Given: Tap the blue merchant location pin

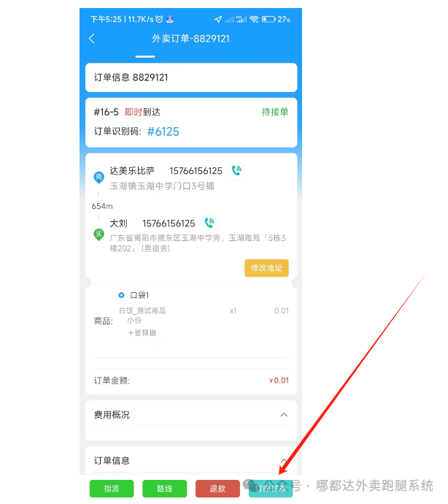Looking at the screenshot, I should tap(99, 177).
